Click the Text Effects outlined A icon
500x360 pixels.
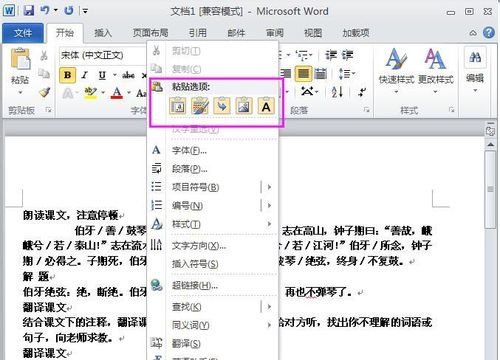pos(67,93)
